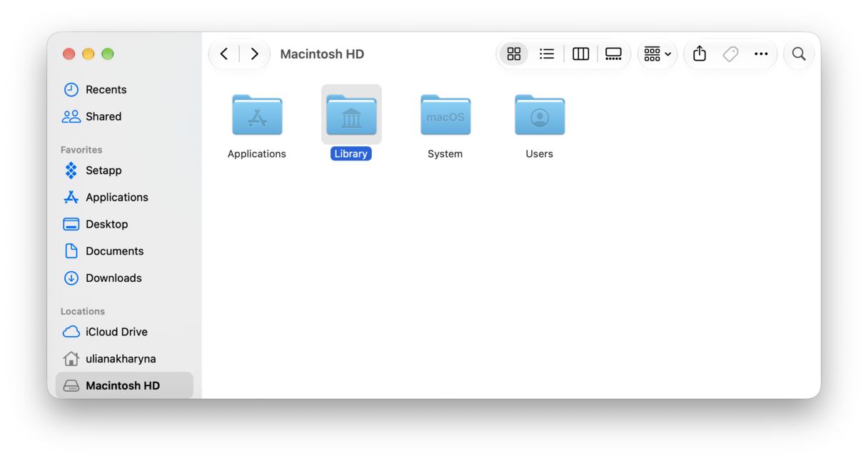Open Shared in the sidebar
The image size is (868, 461).
[x=124, y=116]
